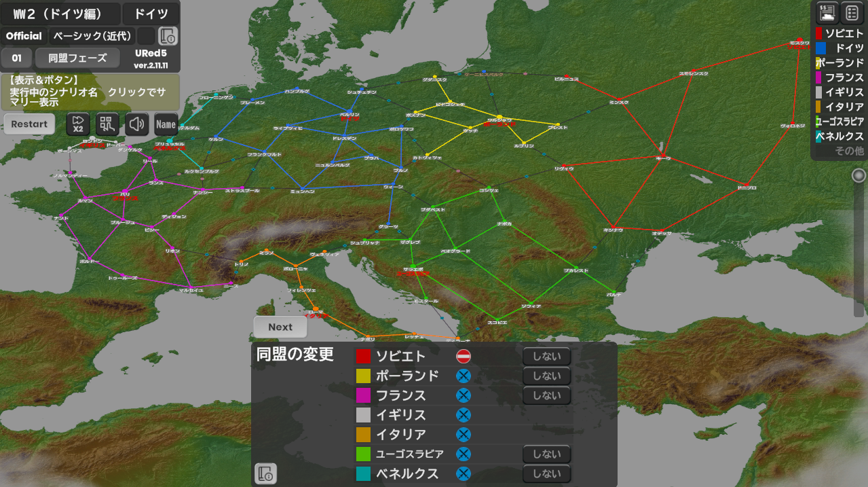Select ドイツ in the nation legend

[840, 48]
